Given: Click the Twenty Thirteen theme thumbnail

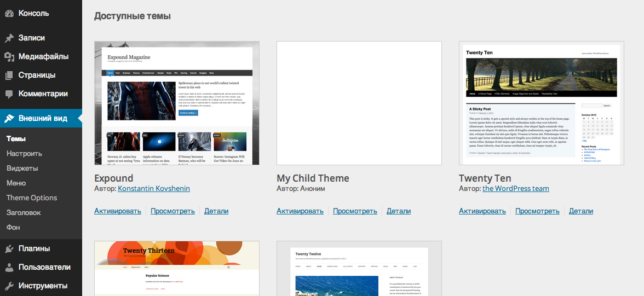Looking at the screenshot, I should point(177,268).
